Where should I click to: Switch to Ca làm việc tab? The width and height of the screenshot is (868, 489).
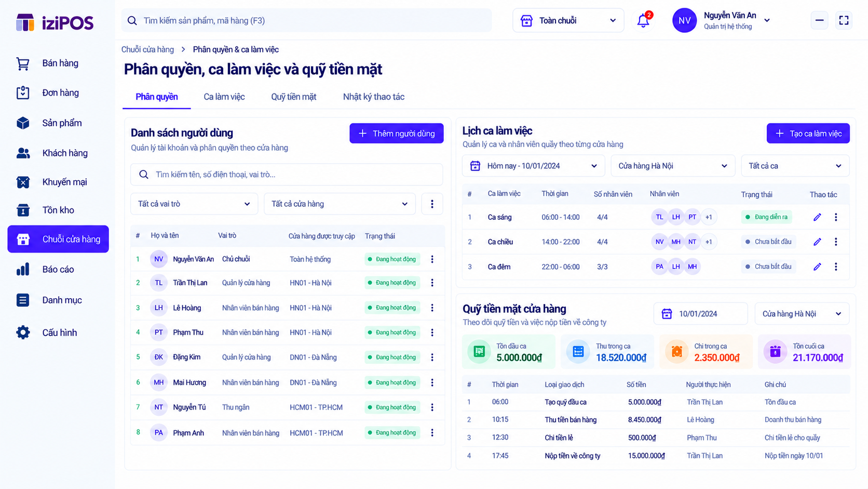(224, 97)
